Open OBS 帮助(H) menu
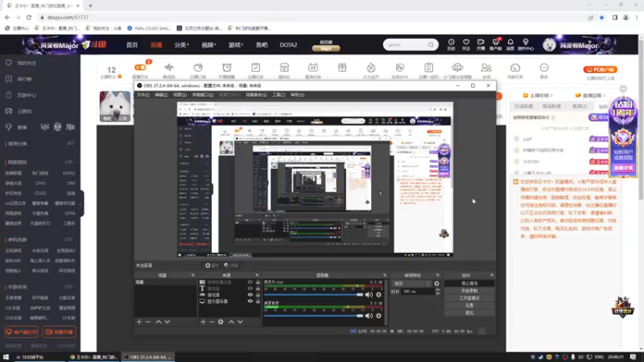Image resolution: width=644 pixels, height=362 pixels. coord(297,95)
